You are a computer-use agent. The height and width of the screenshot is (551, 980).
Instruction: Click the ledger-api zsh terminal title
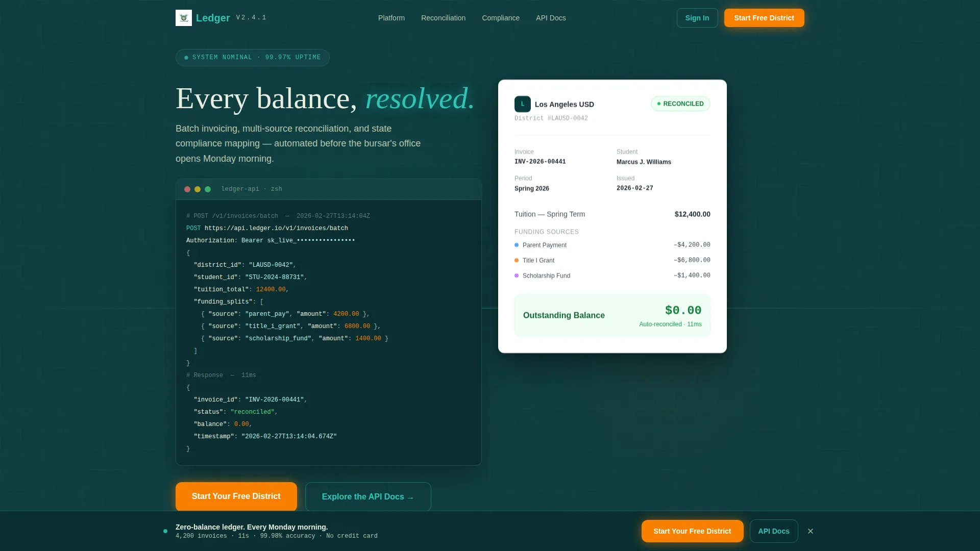pyautogui.click(x=252, y=189)
